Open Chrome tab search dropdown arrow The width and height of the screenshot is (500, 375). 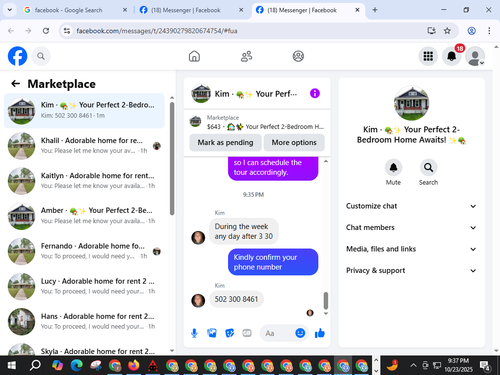tap(10, 10)
